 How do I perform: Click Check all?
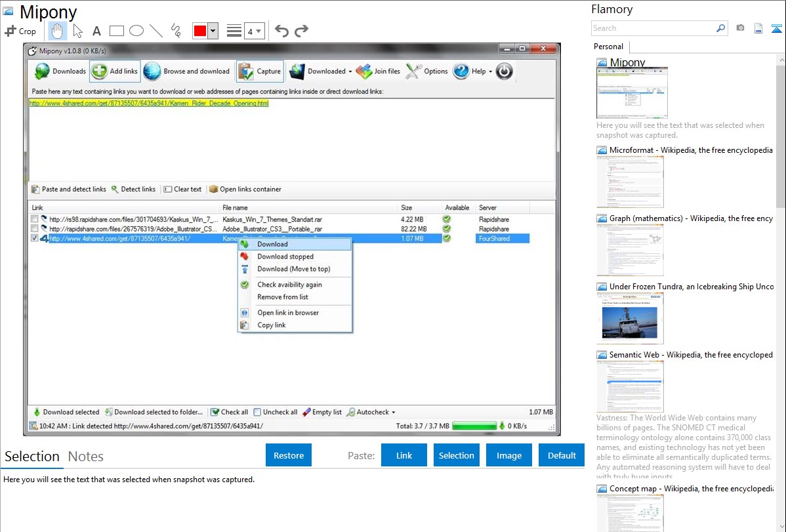click(x=229, y=412)
